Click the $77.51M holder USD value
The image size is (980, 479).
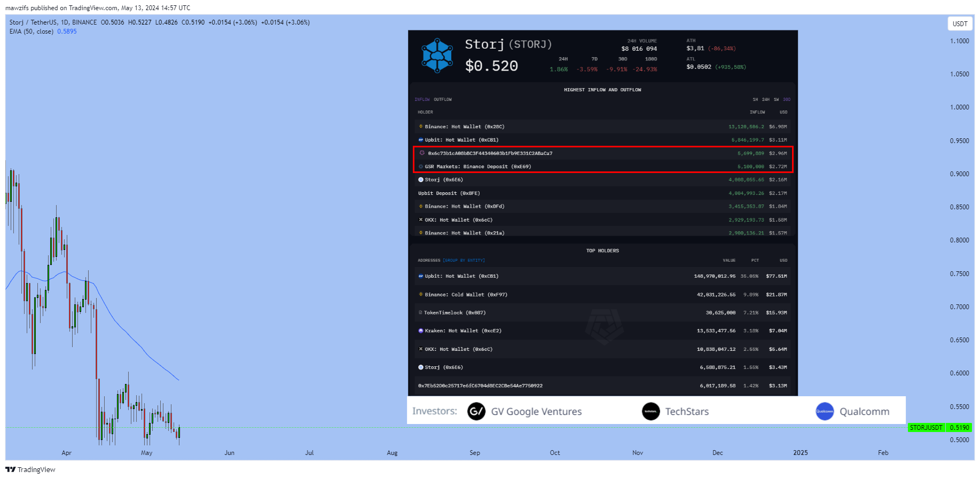(x=777, y=276)
